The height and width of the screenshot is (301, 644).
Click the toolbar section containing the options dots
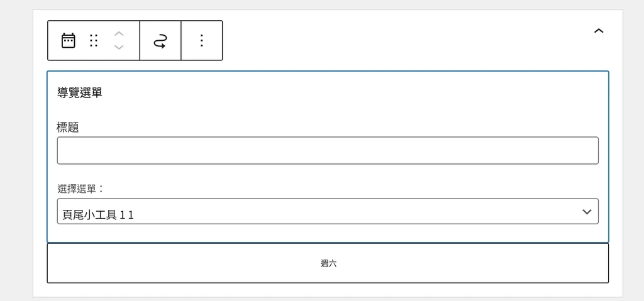202,41
